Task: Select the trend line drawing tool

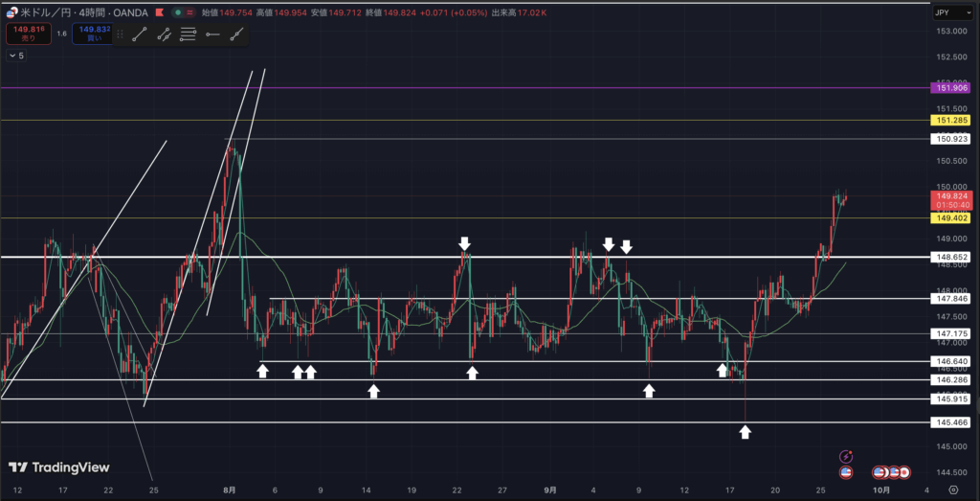Action: click(140, 34)
